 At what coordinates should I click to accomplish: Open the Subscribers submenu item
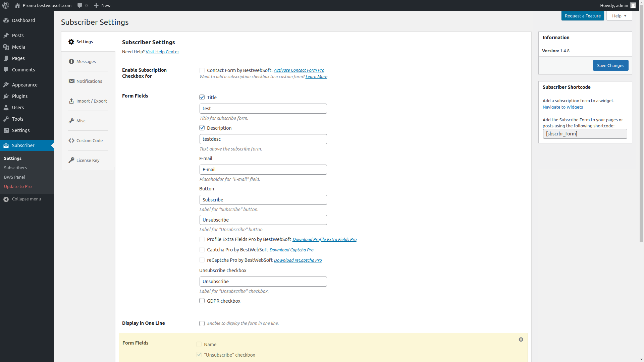15,168
